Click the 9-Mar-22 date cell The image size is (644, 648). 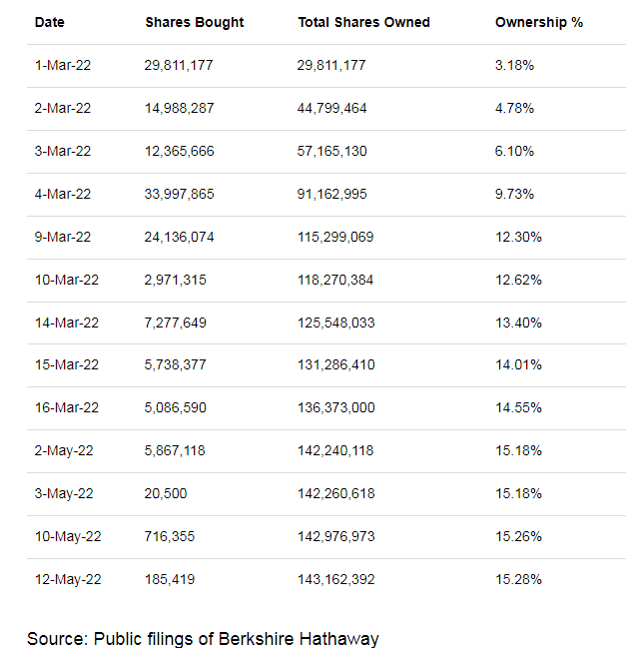point(62,237)
